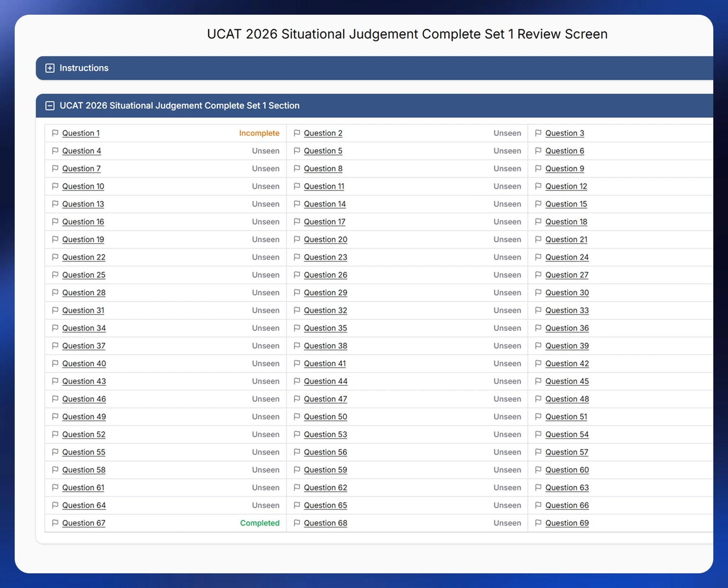Mark Question 23 with the flag icon
The height and width of the screenshot is (588, 728).
tap(297, 257)
